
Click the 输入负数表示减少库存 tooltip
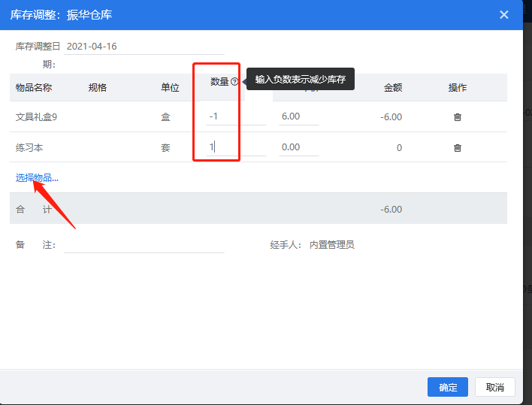(x=301, y=79)
